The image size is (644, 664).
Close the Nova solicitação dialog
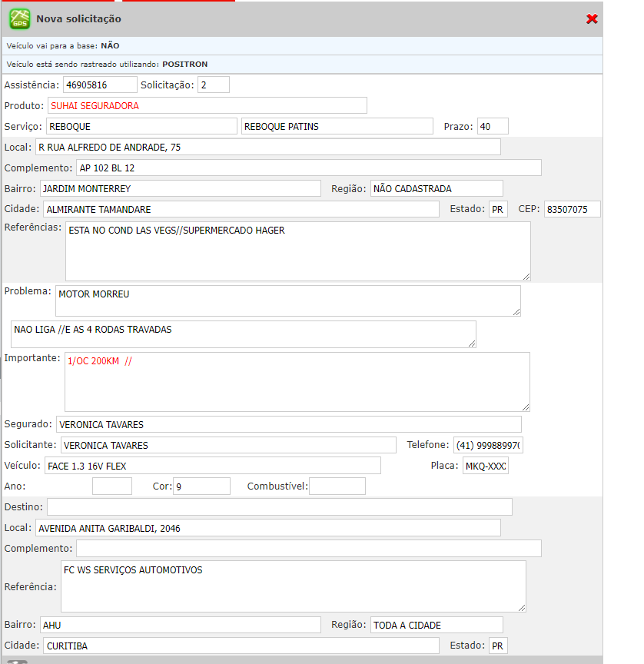(592, 19)
